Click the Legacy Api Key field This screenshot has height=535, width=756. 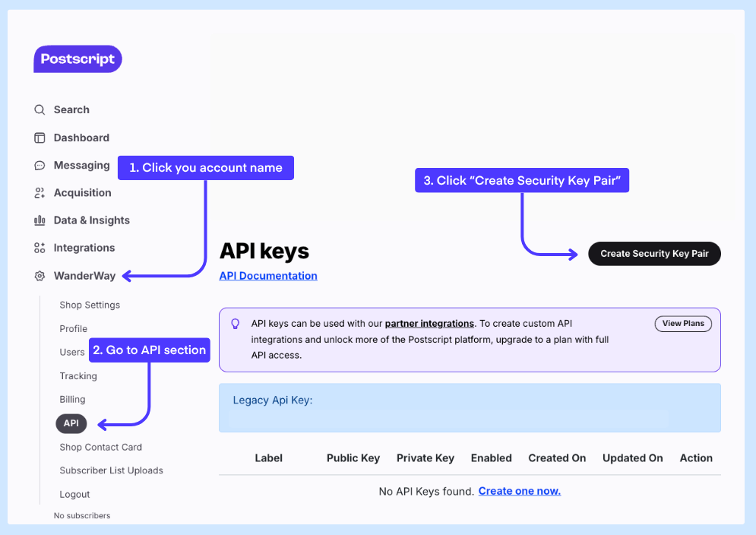(x=470, y=408)
